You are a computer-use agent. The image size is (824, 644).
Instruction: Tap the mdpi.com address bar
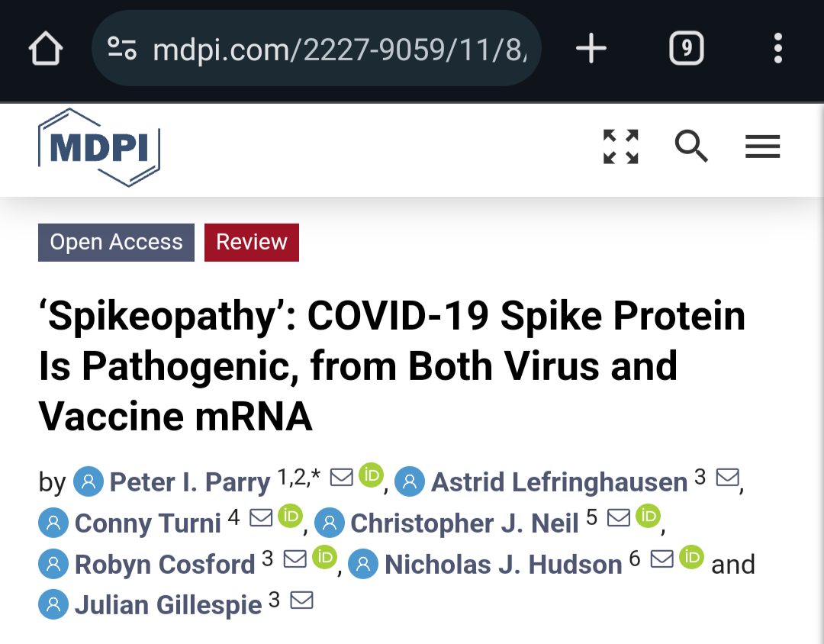coord(343,50)
